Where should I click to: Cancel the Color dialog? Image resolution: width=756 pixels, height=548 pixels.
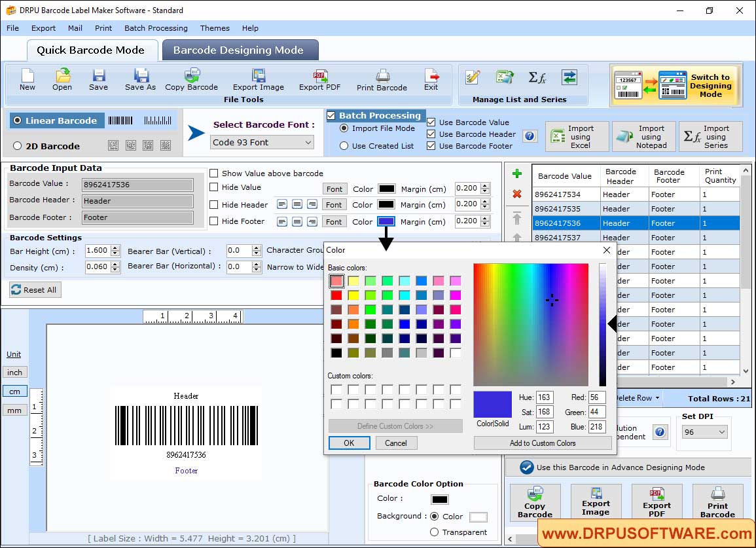tap(396, 443)
